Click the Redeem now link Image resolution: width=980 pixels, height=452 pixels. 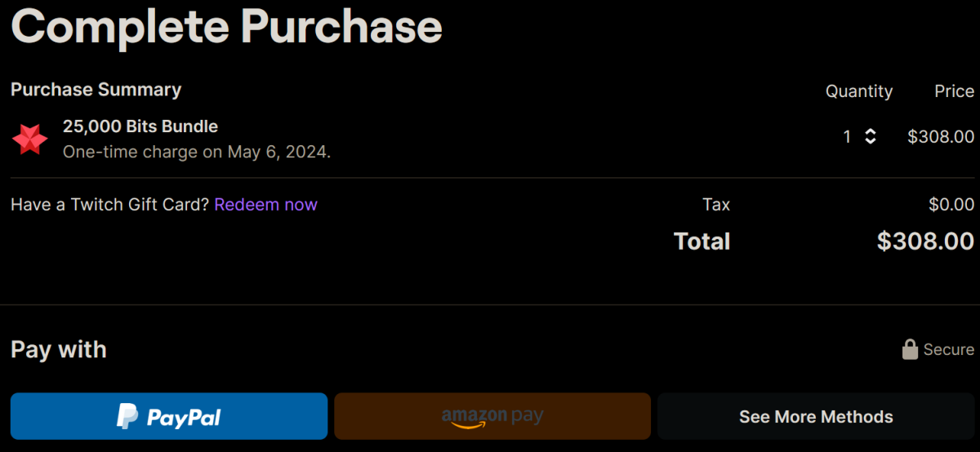tap(265, 205)
